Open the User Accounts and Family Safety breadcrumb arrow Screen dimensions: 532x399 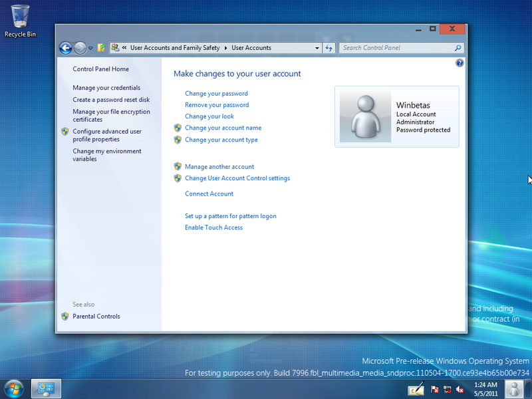coord(225,48)
